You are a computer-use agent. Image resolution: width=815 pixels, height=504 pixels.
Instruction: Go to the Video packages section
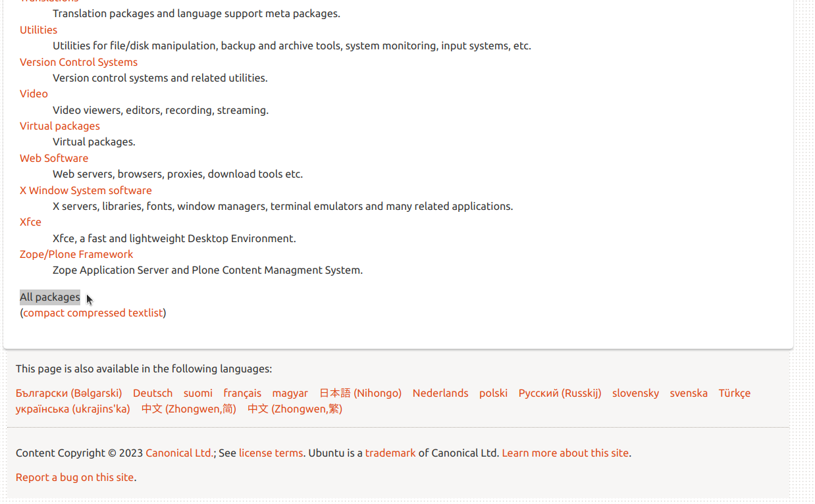(x=34, y=93)
